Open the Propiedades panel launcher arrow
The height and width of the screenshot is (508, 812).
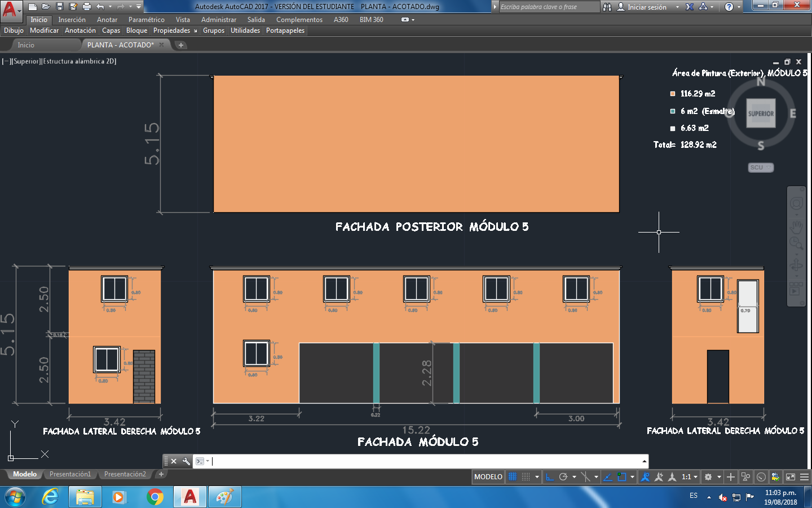coord(196,31)
